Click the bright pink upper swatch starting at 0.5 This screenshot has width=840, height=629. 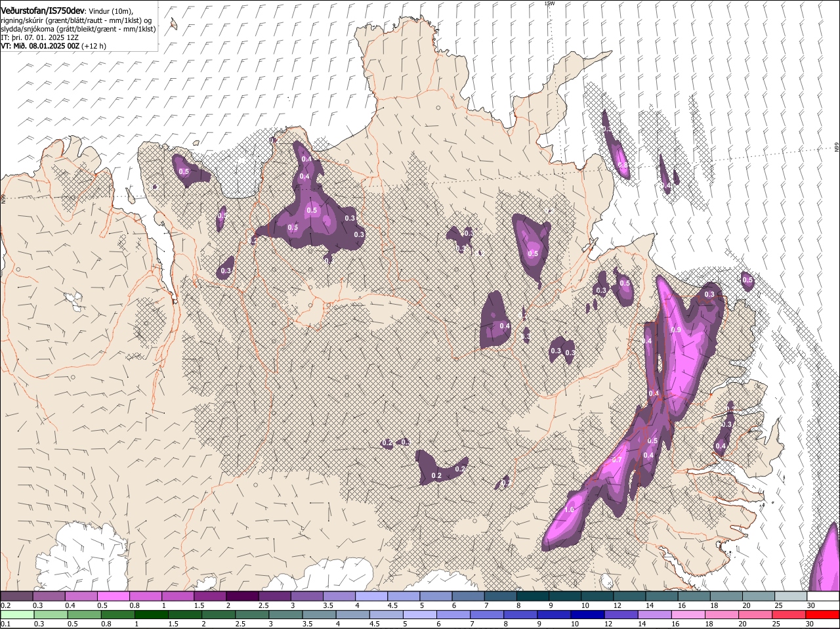(114, 596)
